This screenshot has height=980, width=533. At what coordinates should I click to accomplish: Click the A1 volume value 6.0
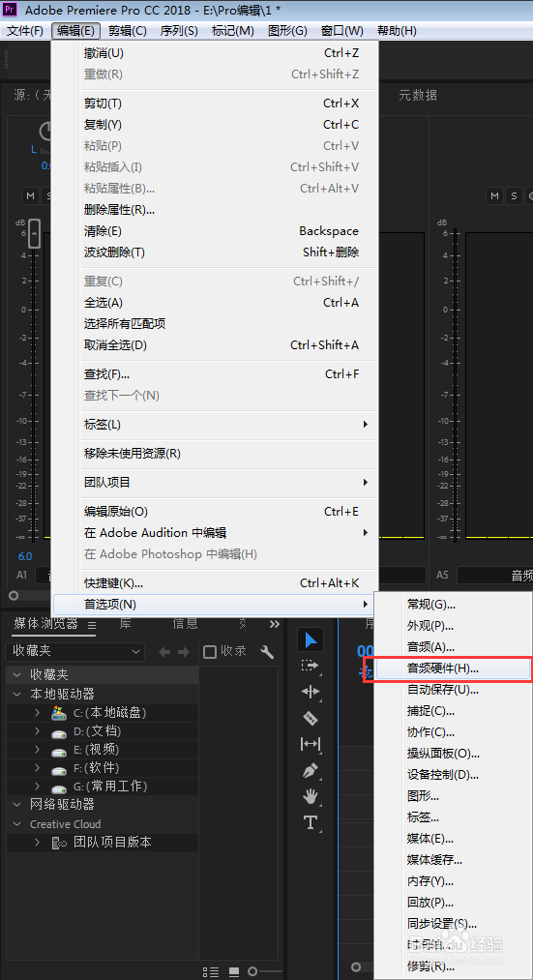24,555
